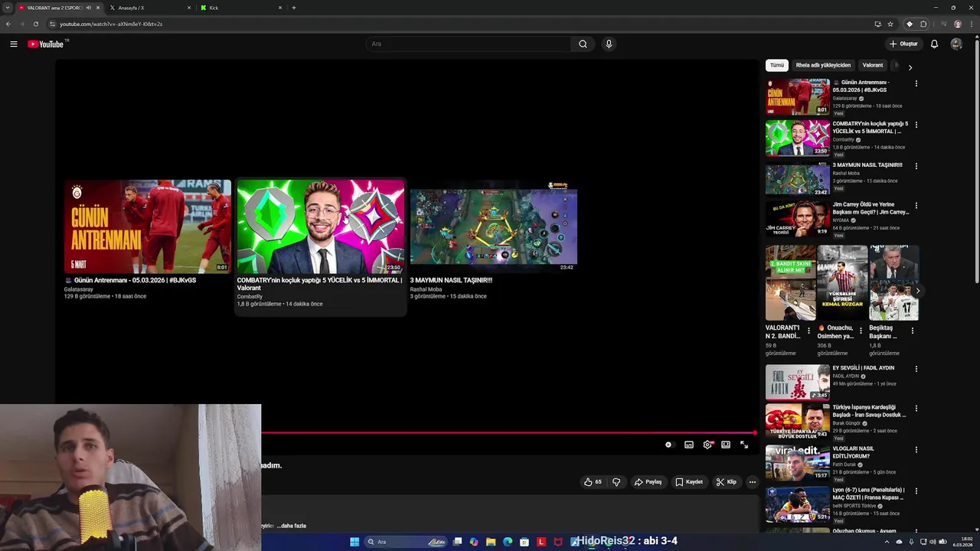Open options for Jim Carrey sidebar video
This screenshot has height=551, width=980.
pos(916,206)
